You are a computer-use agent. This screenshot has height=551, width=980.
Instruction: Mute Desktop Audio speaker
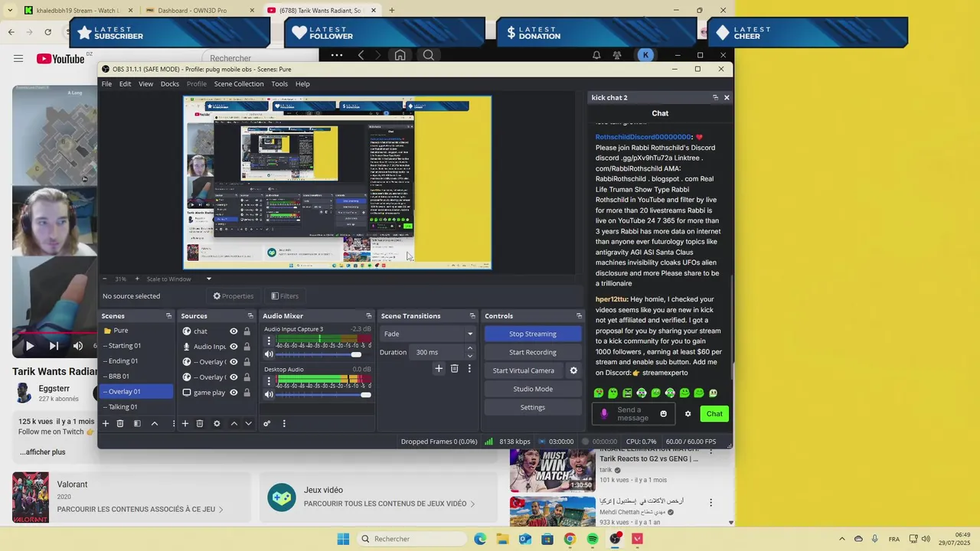point(269,394)
